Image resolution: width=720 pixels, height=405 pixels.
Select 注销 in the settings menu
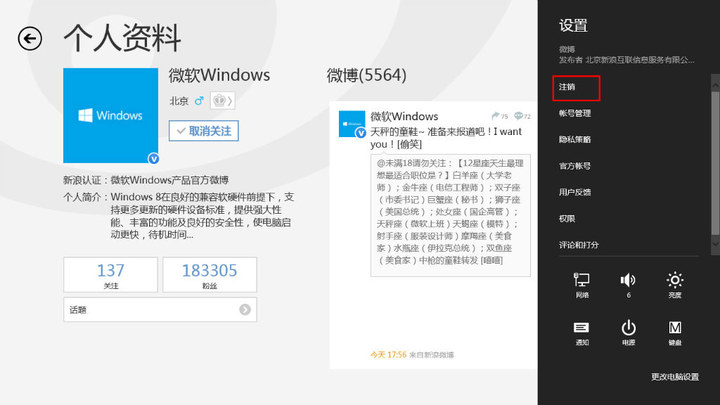pos(575,88)
